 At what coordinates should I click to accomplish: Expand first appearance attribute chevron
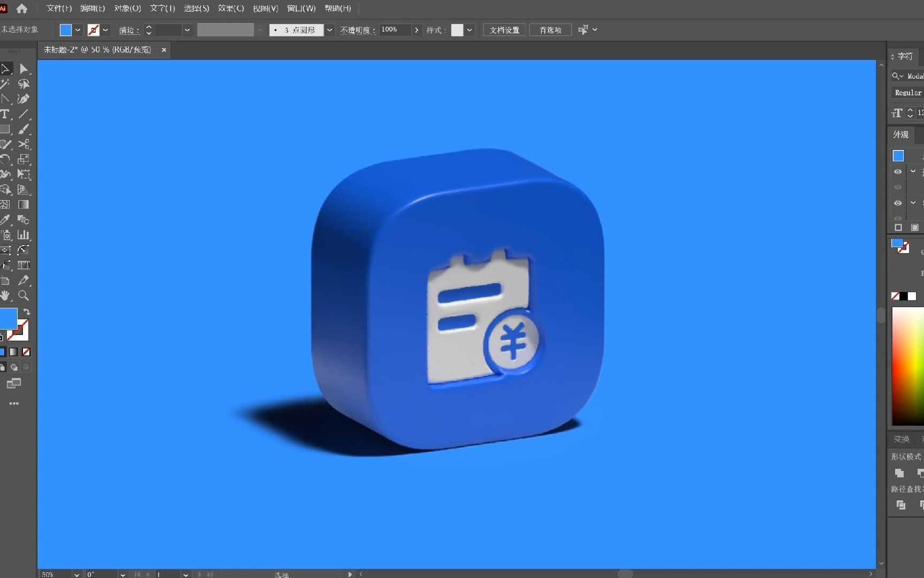coord(913,172)
